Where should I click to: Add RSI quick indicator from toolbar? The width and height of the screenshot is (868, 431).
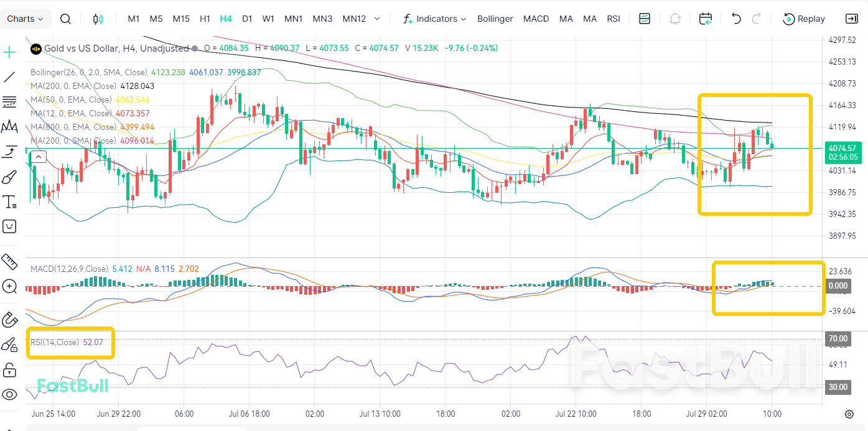[x=614, y=19]
